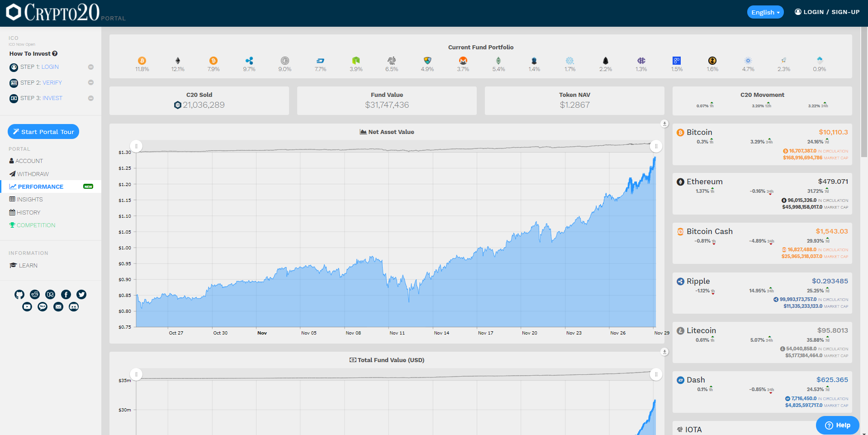Click the Step 2 Verify status indicator
The image size is (868, 435).
91,83
